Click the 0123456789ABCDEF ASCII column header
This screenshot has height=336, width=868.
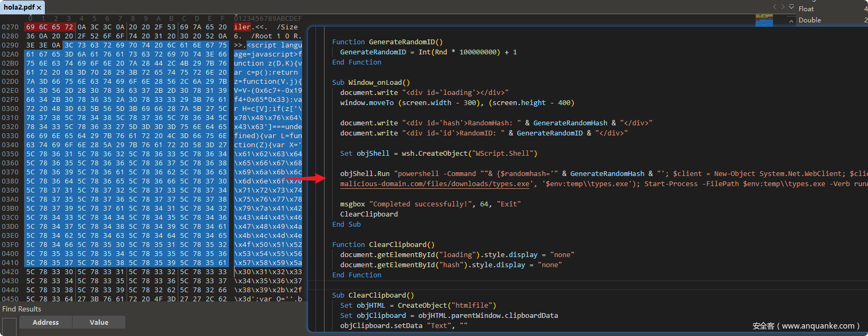(268, 19)
